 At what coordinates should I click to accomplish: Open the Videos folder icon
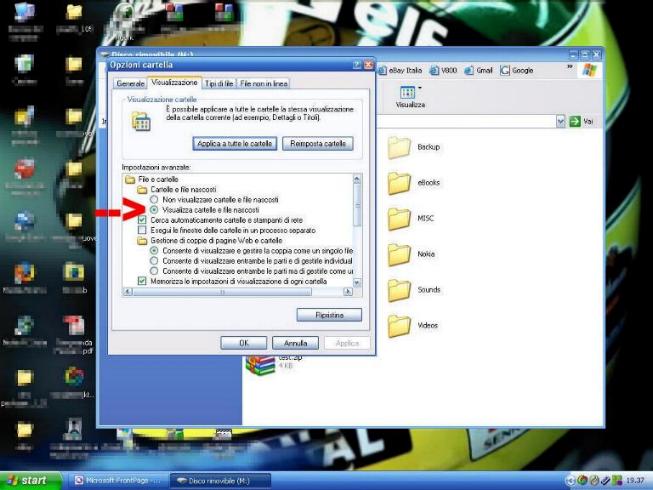(399, 326)
